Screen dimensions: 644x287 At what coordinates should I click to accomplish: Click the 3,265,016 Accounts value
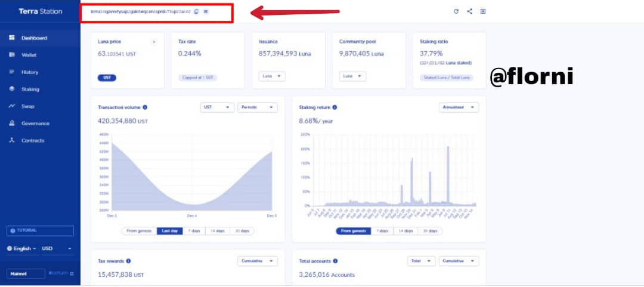[327, 274]
